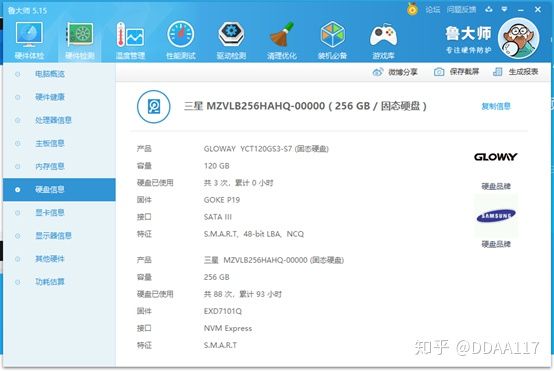The image size is (554, 371).
Task: Click the 鲁大师 5.15 title text
Action: click(27, 11)
